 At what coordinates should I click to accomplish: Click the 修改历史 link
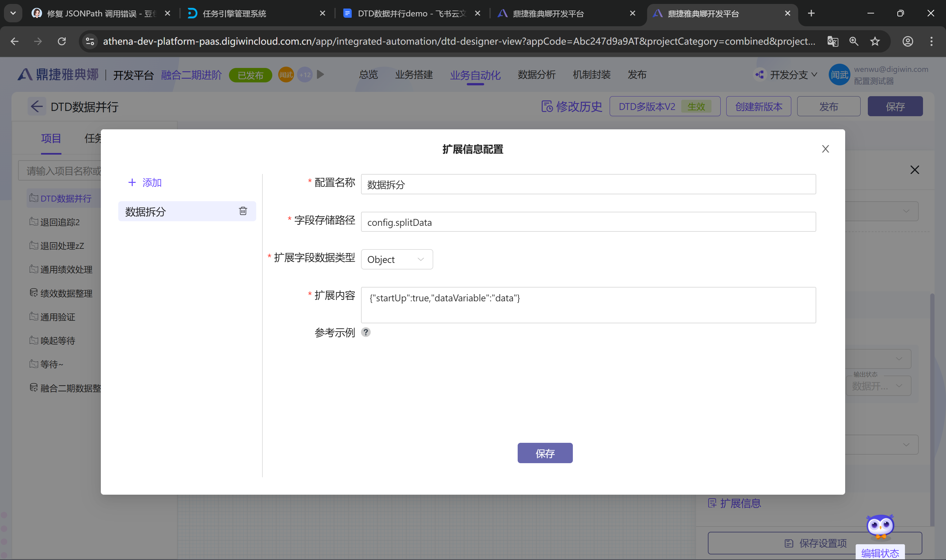coord(572,106)
